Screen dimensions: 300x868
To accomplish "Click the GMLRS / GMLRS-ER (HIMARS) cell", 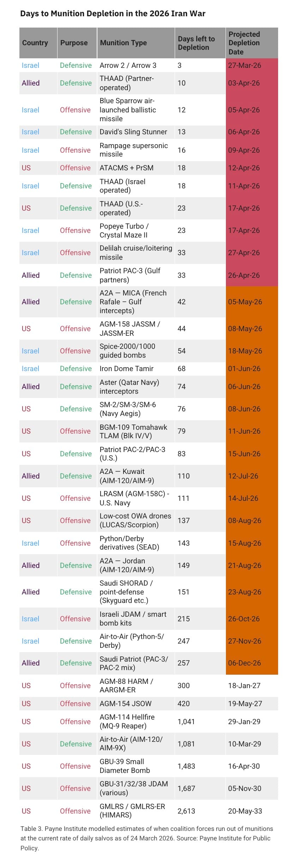I will point(132,811).
